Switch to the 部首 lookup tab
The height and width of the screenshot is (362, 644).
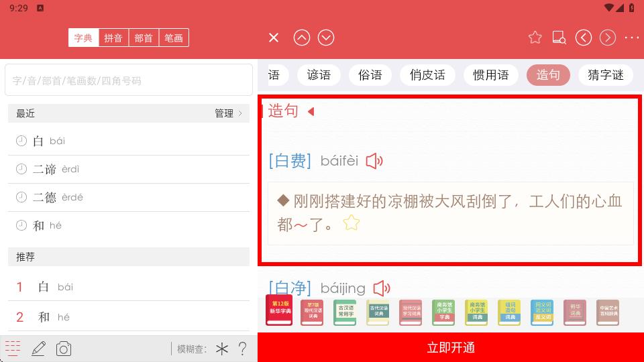144,38
